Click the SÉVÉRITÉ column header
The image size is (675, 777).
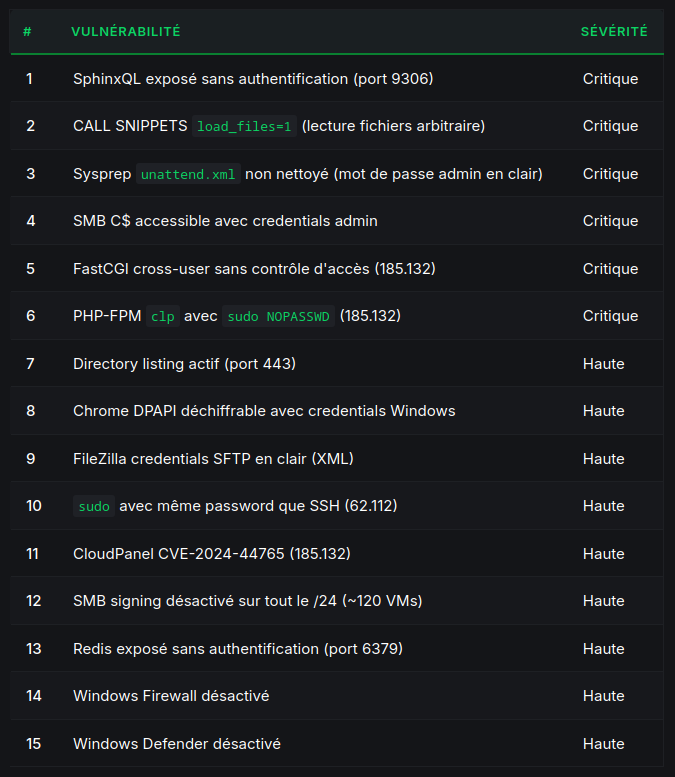[x=614, y=32]
